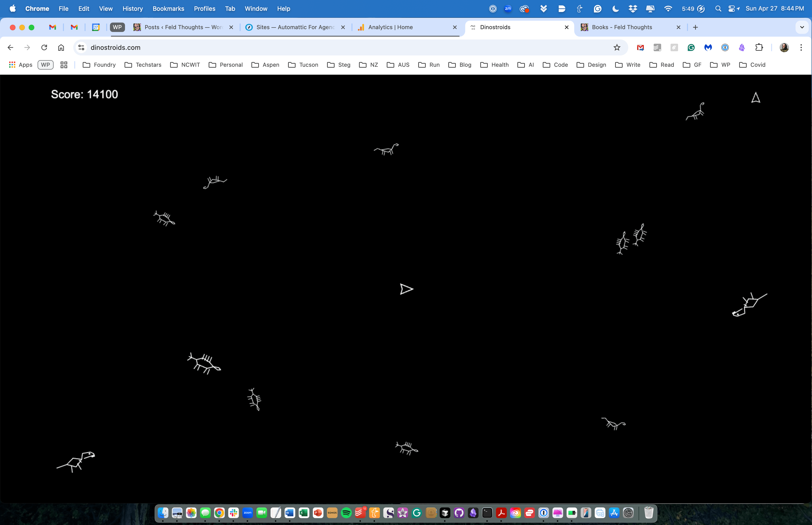The width and height of the screenshot is (812, 525).
Task: Open the Zoom app from the dock
Action: tap(248, 513)
